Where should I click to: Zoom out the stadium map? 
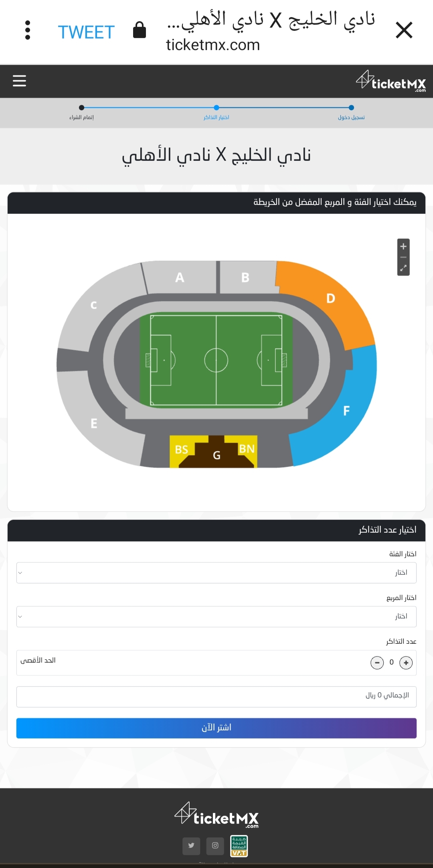pos(403,257)
